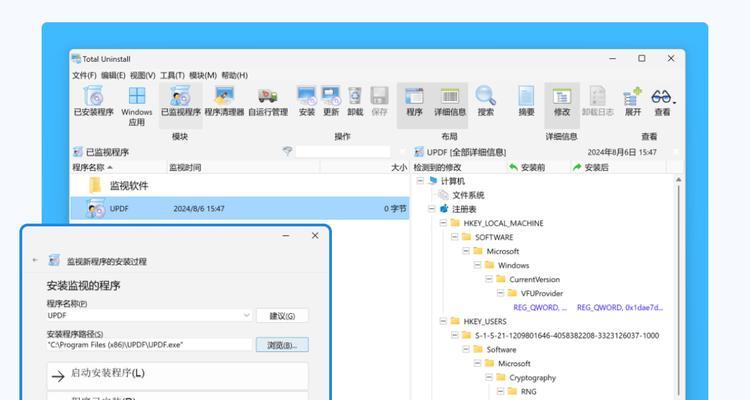The width and height of the screenshot is (750, 400).
Task: Open the 程序清理器 tool
Action: click(x=224, y=96)
